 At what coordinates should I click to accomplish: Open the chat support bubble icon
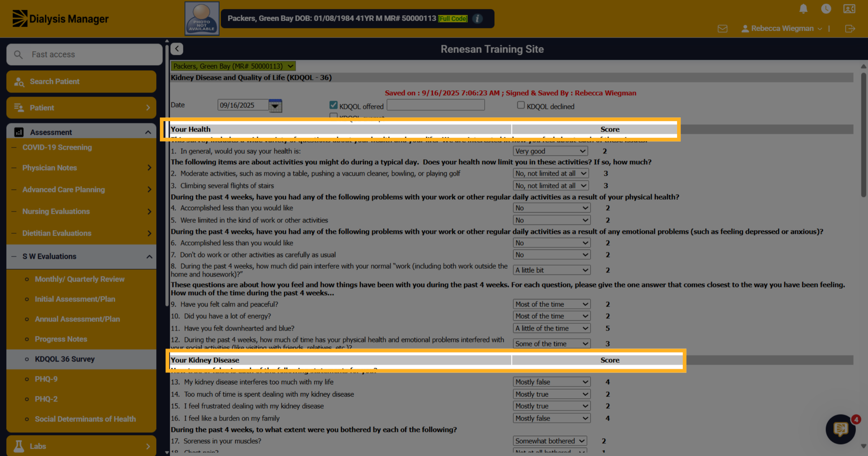pos(841,429)
